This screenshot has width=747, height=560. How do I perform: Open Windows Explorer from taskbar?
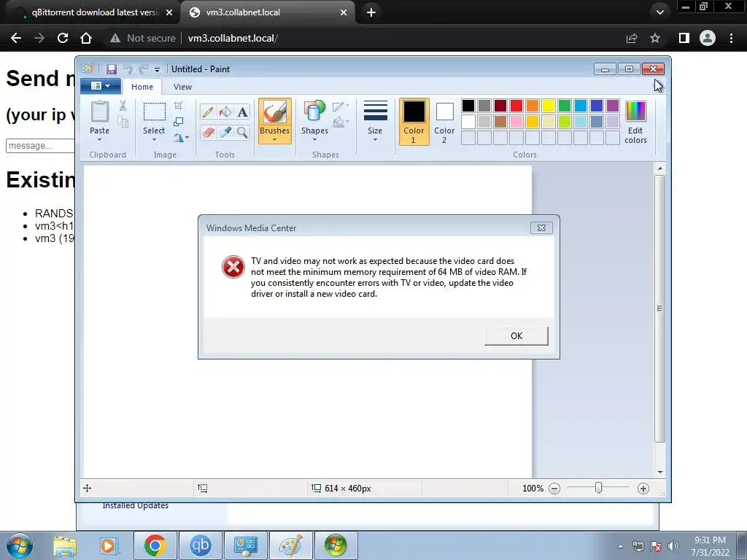point(65,545)
